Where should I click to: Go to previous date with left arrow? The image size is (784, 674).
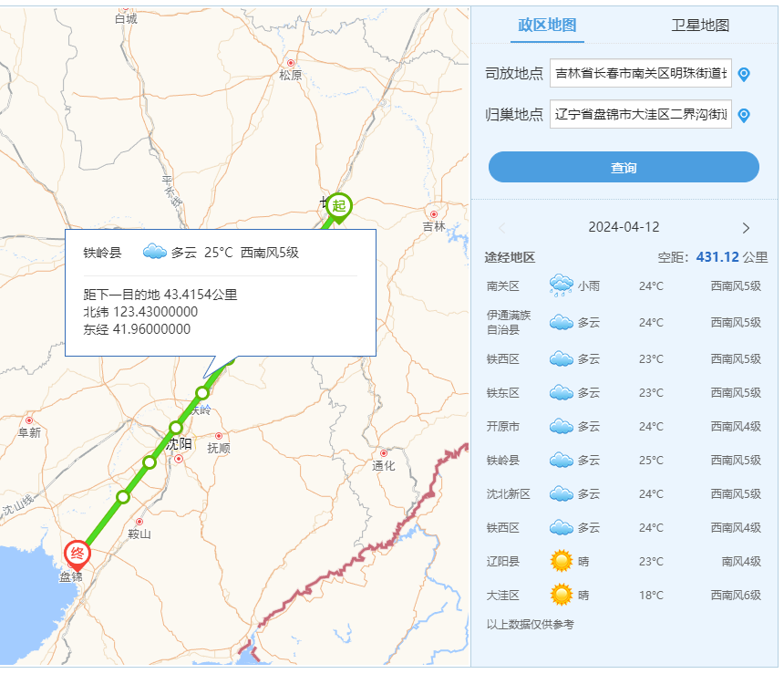coord(502,228)
